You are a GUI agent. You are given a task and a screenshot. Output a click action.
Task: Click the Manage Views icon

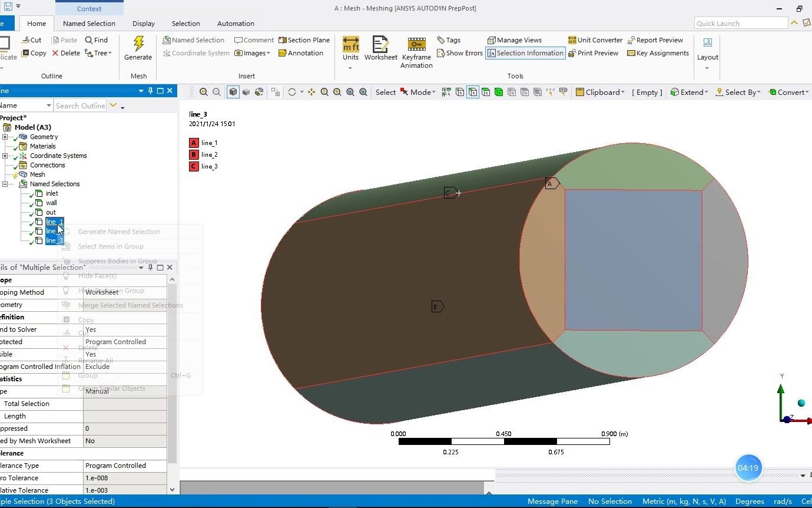click(514, 39)
